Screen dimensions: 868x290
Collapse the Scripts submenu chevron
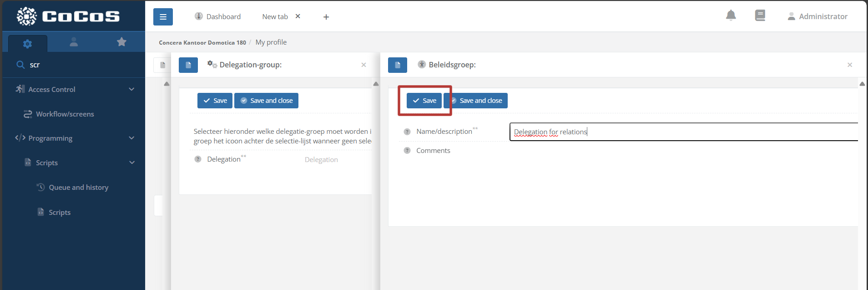(x=131, y=163)
